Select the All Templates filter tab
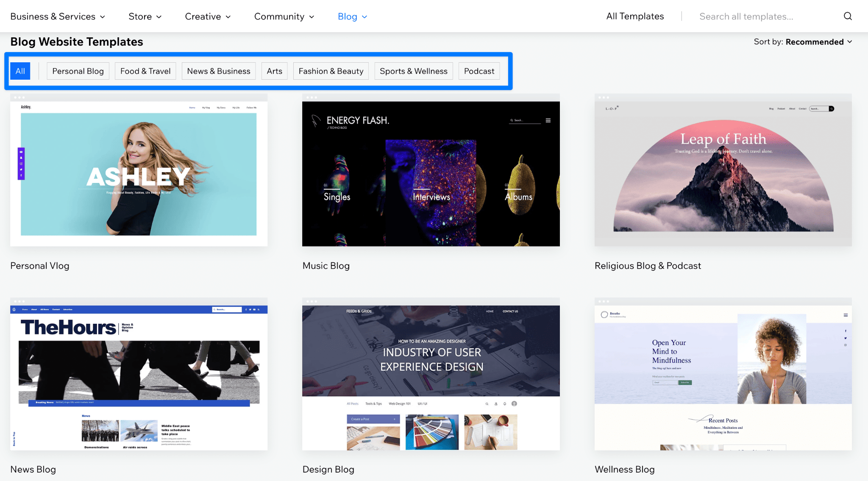868x481 pixels. (19, 70)
